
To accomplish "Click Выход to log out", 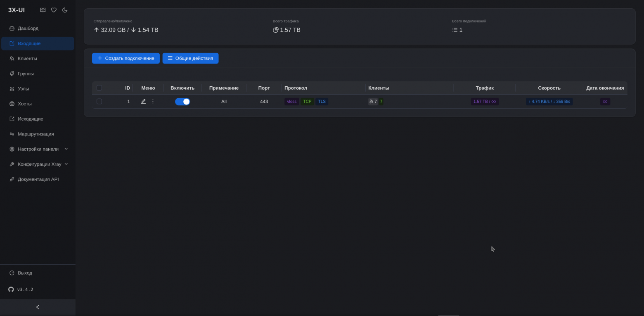I will [38, 273].
